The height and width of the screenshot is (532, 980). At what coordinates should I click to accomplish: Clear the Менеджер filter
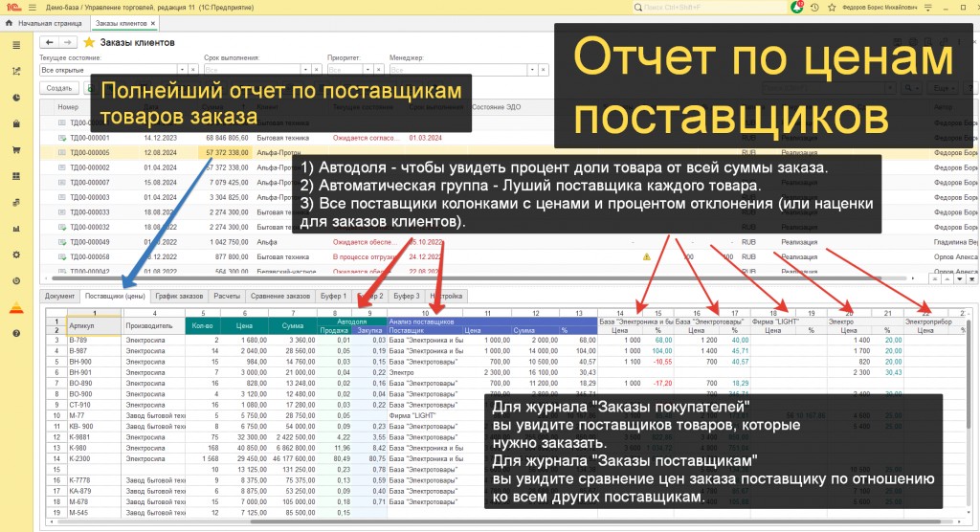click(544, 70)
